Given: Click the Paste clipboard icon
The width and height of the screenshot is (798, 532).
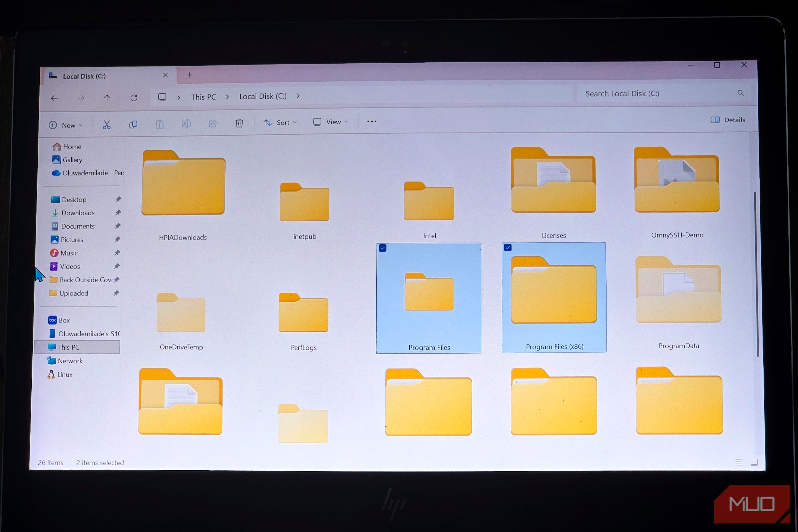Looking at the screenshot, I should click(x=159, y=124).
